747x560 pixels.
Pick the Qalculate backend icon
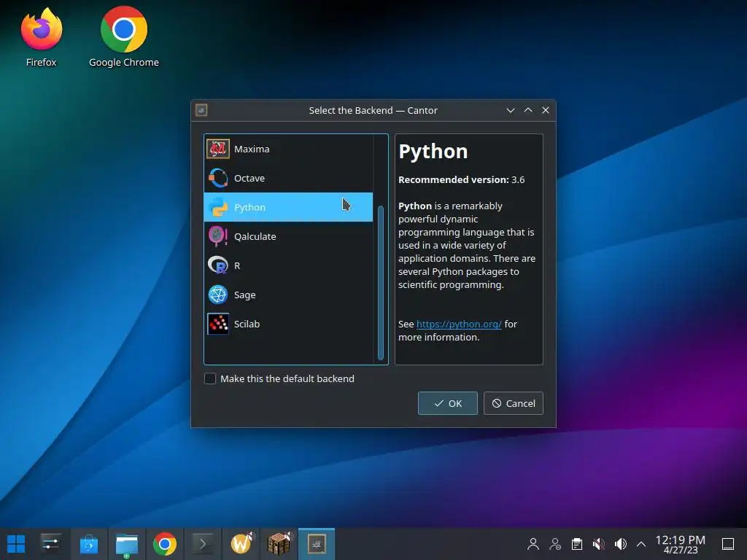(217, 236)
